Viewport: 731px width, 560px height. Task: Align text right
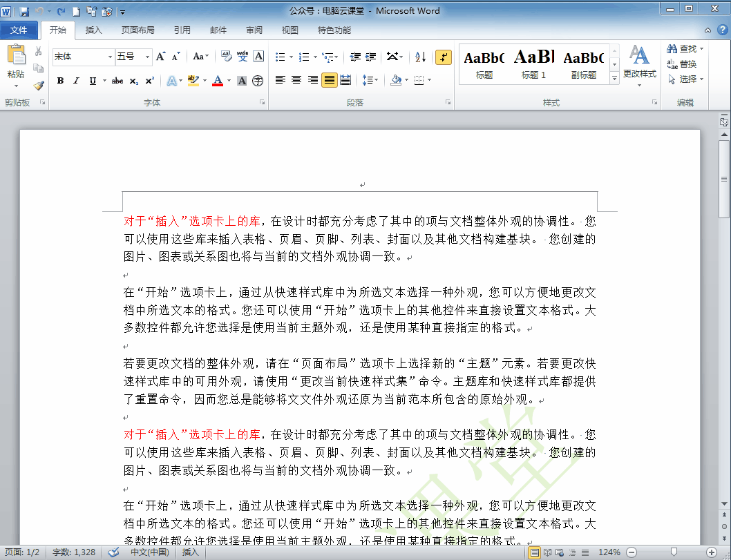[x=313, y=80]
